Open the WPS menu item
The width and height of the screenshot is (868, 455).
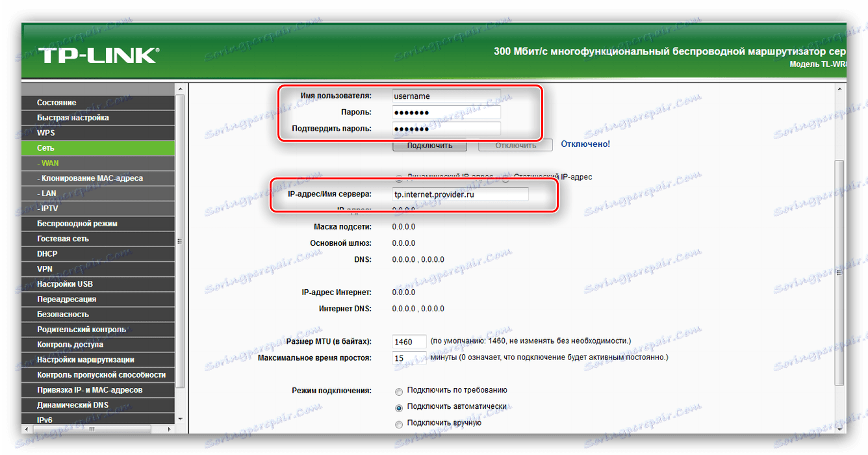pos(98,133)
